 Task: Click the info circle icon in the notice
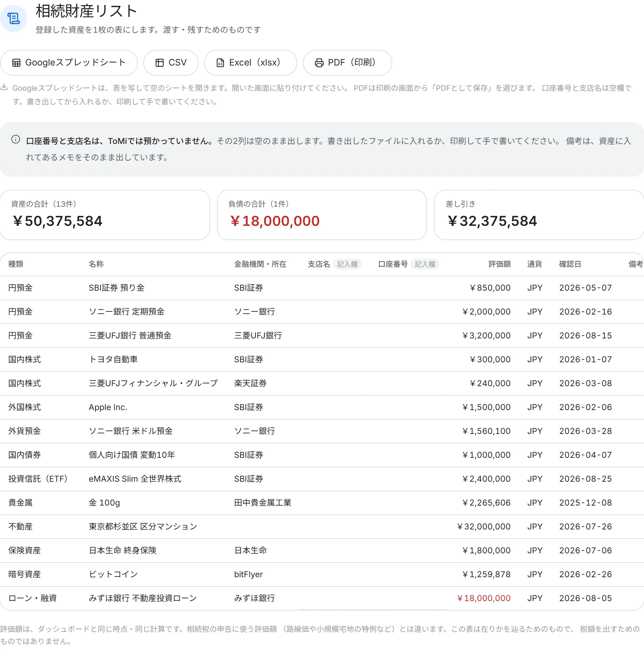click(x=16, y=140)
